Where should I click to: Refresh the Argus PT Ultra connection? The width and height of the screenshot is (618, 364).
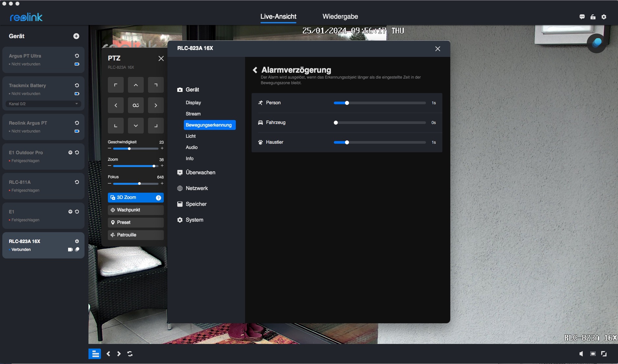click(77, 56)
